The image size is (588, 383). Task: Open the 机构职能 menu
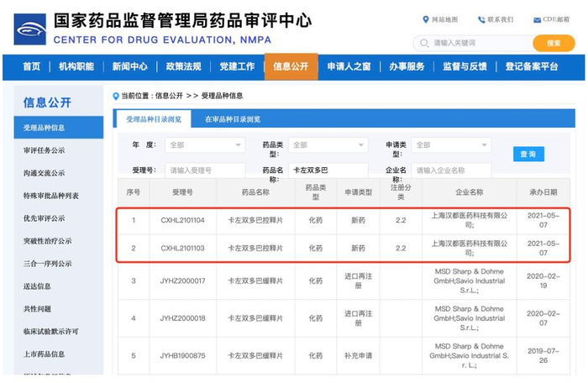(x=76, y=66)
